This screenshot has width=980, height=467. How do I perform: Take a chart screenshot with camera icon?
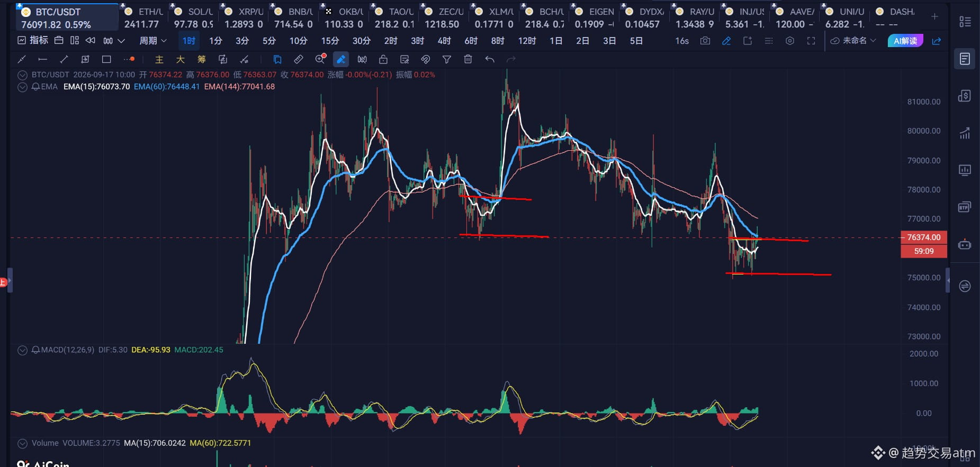705,41
